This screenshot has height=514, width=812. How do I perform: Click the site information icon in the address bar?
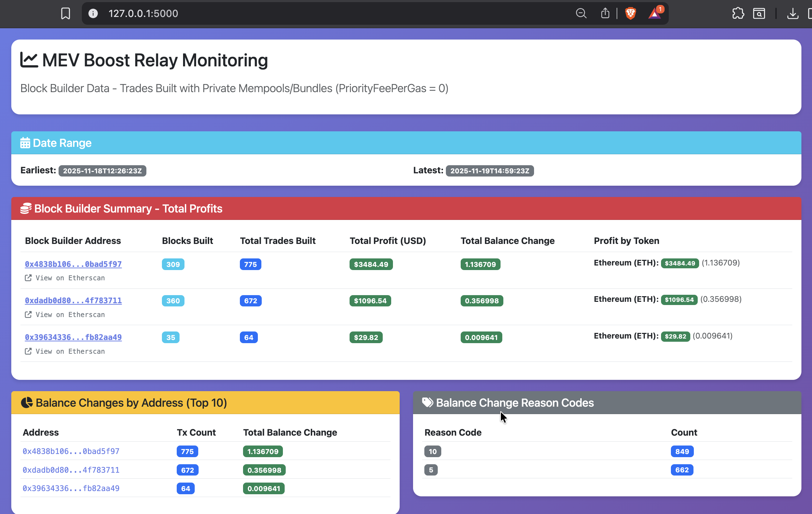pyautogui.click(x=93, y=13)
